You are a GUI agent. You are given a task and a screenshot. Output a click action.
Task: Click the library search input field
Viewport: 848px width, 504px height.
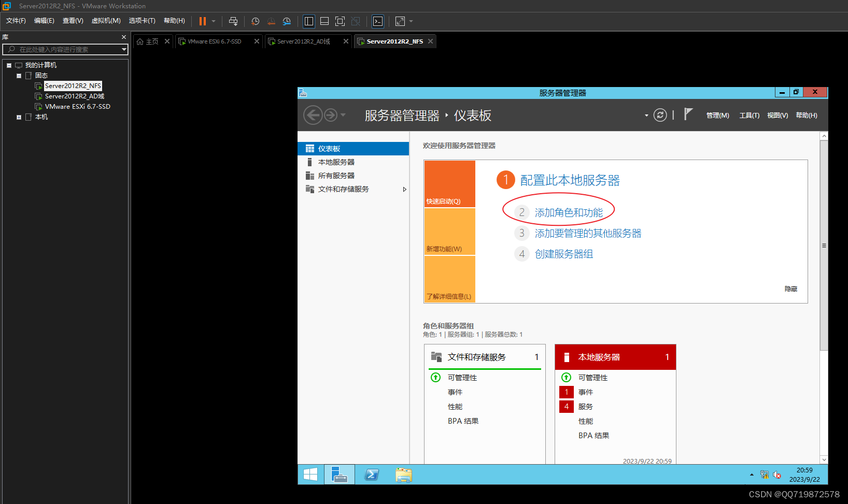(x=62, y=49)
